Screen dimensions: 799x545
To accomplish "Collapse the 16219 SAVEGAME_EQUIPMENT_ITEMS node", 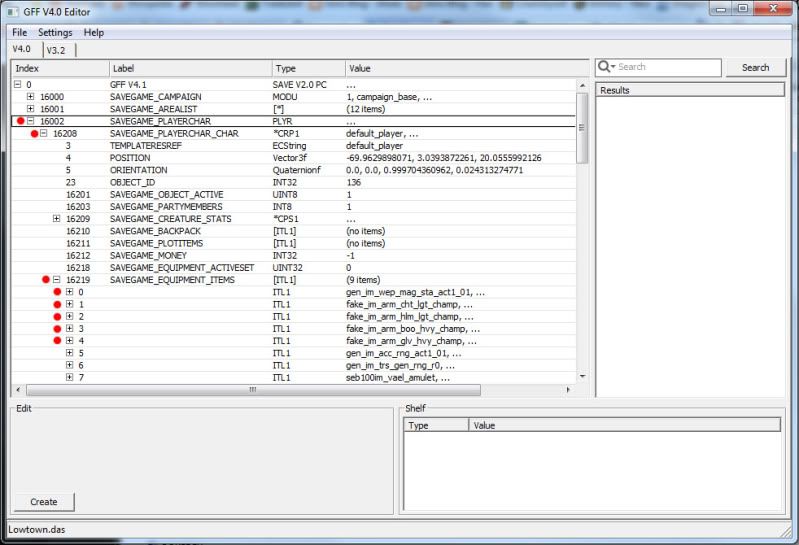I will click(57, 280).
